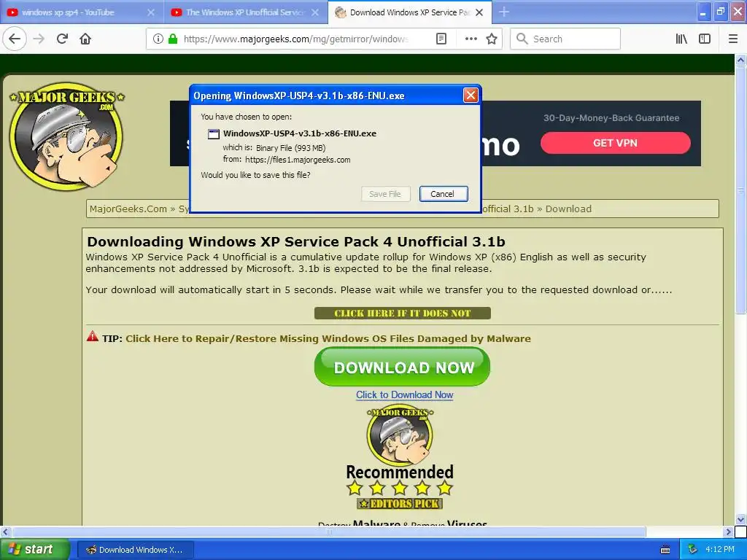The image size is (747, 560).
Task: Open the Library bookshelf icon
Action: click(x=681, y=39)
